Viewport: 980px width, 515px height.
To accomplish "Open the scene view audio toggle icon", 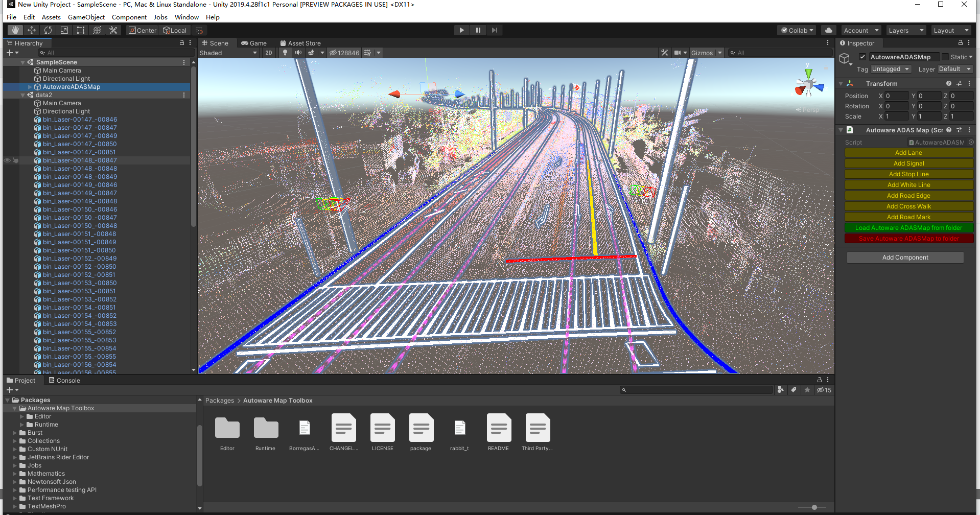I will [298, 53].
